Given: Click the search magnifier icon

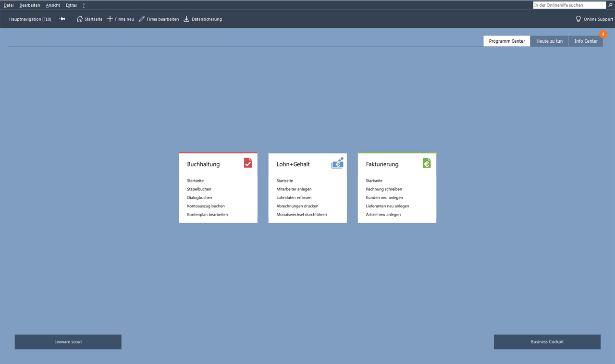Looking at the screenshot, I should click(611, 5).
